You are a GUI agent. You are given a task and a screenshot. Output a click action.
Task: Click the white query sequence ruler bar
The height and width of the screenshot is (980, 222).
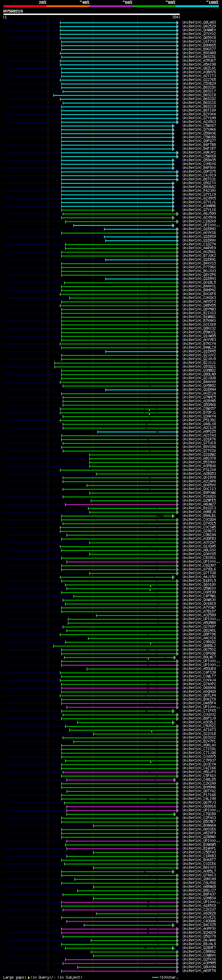click(92, 15)
